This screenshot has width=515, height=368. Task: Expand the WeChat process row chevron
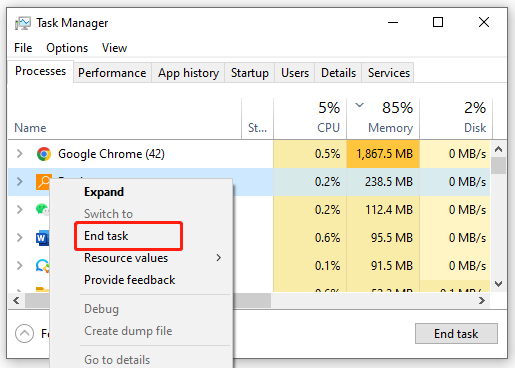(20, 210)
